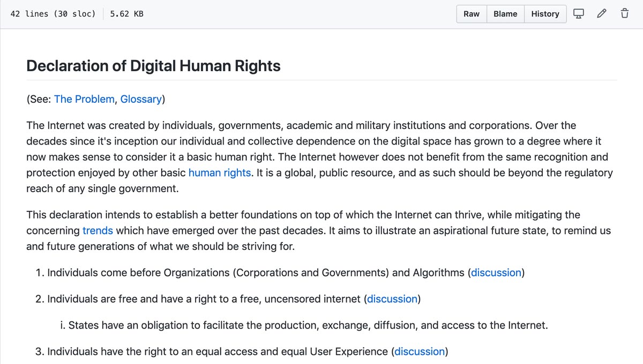Follow the trends link
Image resolution: width=643 pixels, height=364 pixels.
98,231
